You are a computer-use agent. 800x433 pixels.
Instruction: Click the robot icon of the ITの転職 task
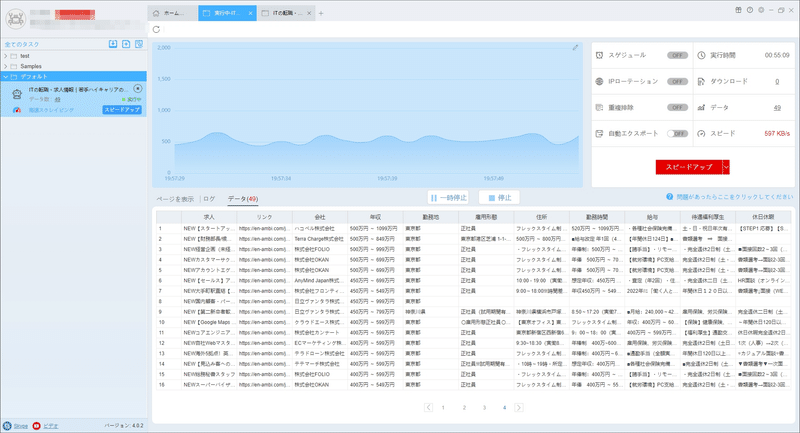pyautogui.click(x=17, y=94)
